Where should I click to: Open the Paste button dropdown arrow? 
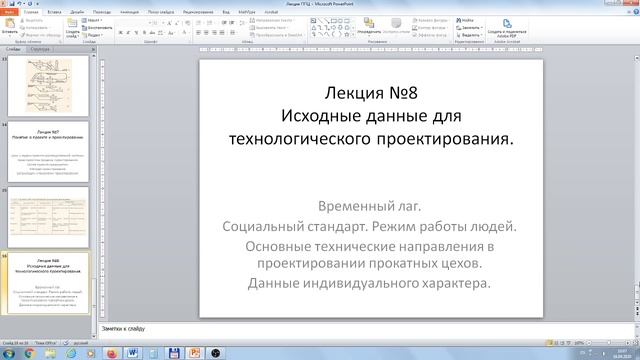(x=10, y=36)
